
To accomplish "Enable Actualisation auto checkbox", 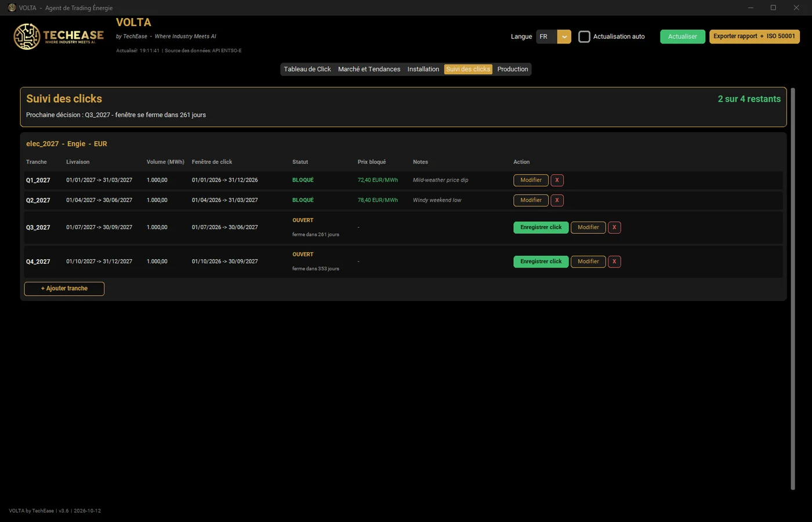I will coord(584,37).
